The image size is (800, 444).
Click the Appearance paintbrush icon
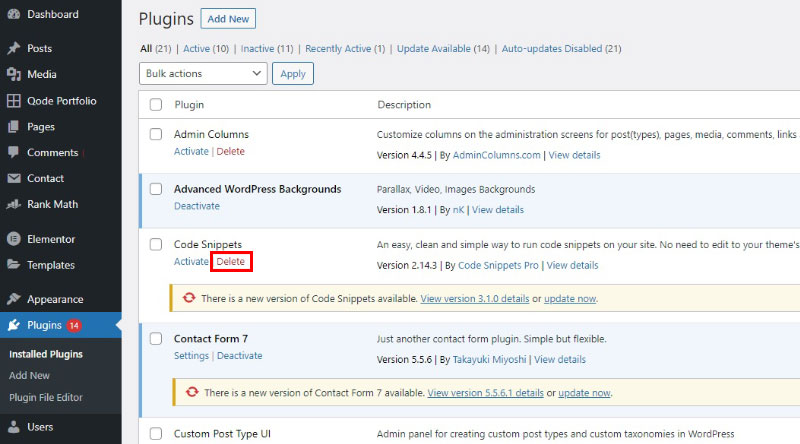coord(14,299)
